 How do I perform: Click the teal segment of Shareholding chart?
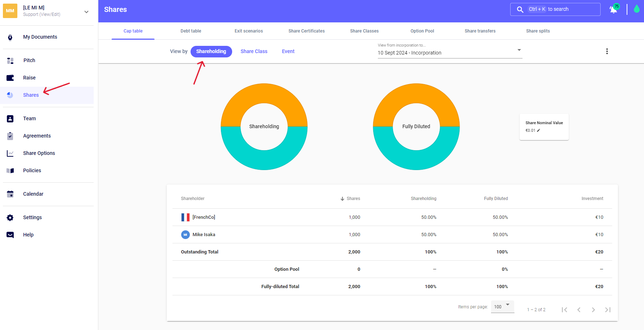(x=264, y=160)
